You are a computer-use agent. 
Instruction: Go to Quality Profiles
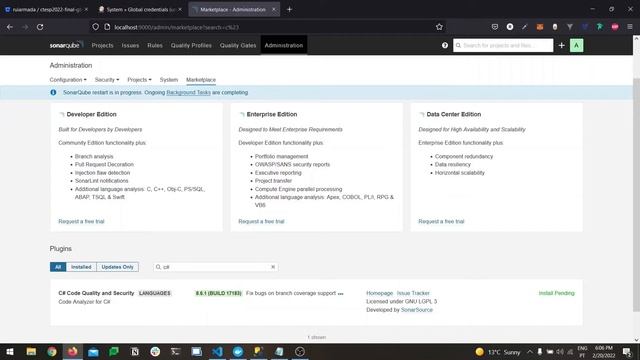click(191, 45)
